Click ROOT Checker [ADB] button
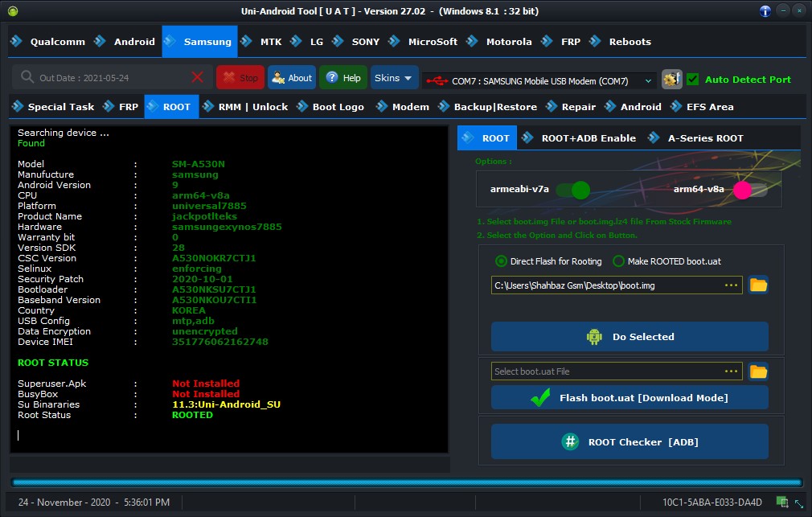This screenshot has width=812, height=517. (630, 441)
